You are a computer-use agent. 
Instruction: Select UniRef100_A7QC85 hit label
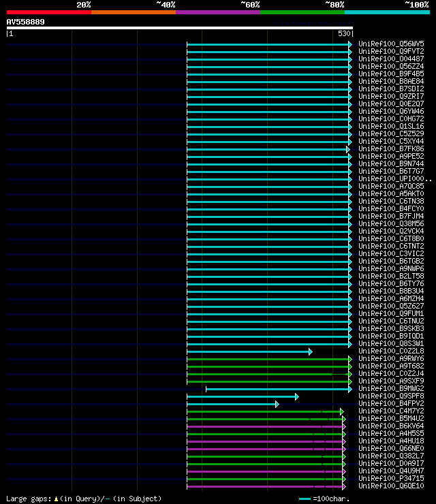(x=391, y=187)
